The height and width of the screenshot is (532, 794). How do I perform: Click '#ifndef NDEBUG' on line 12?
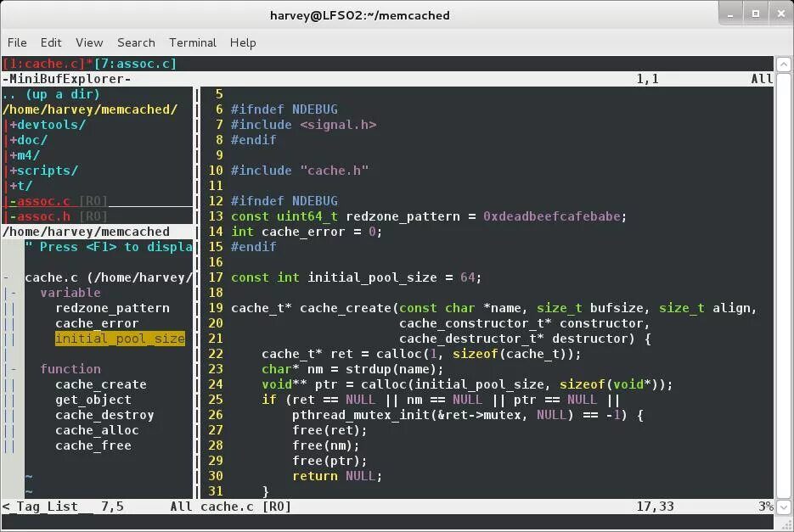point(284,201)
